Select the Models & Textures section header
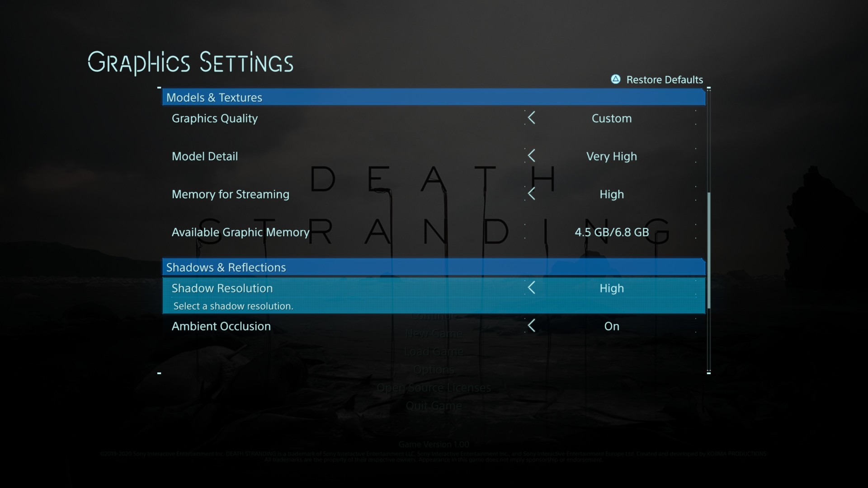Image resolution: width=868 pixels, height=488 pixels. [214, 98]
